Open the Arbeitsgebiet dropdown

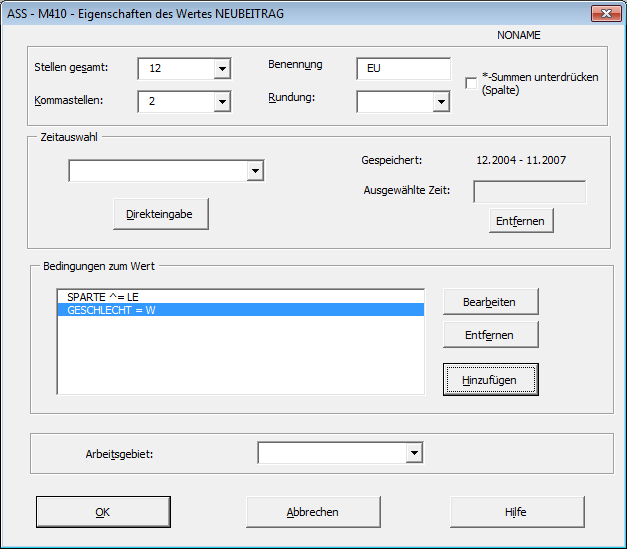pos(414,454)
